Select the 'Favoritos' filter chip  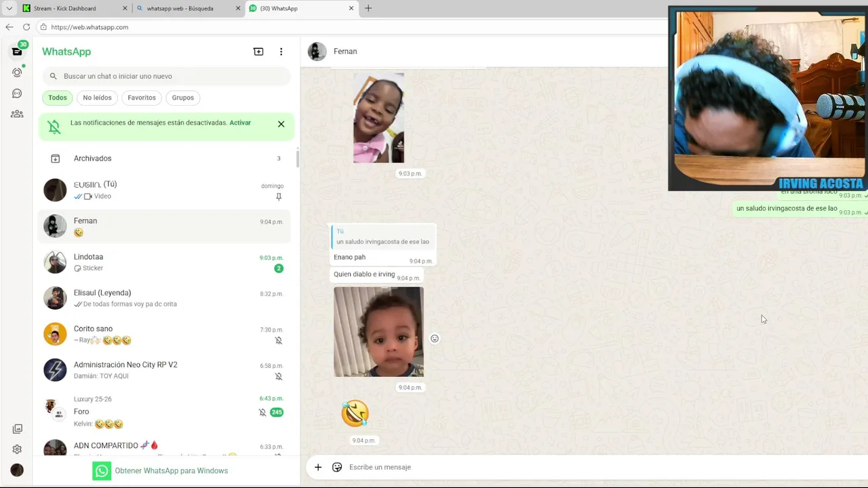pos(142,98)
